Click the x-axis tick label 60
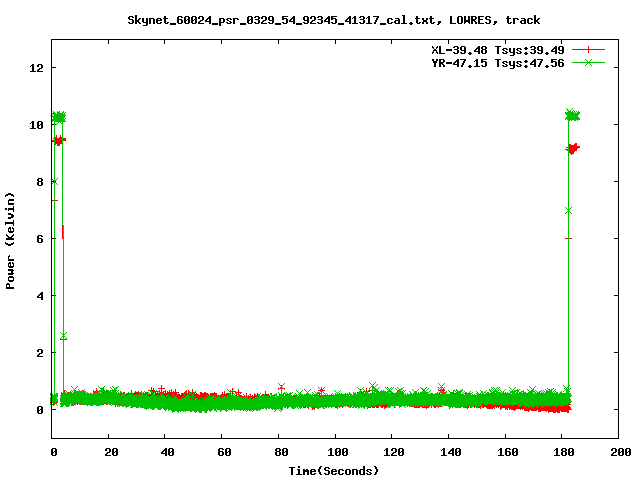This screenshot has height=480, width=640. pos(224,452)
